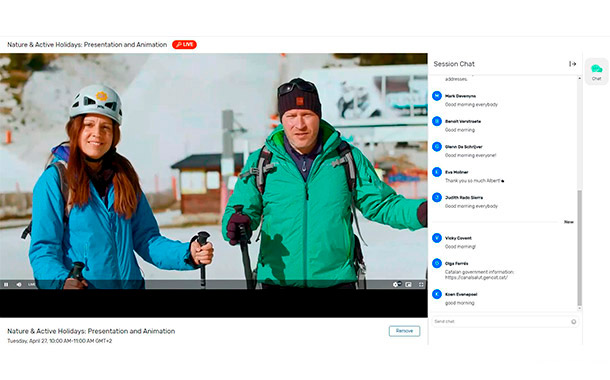Select the name Benoit Verstraete in chat

pos(463,121)
